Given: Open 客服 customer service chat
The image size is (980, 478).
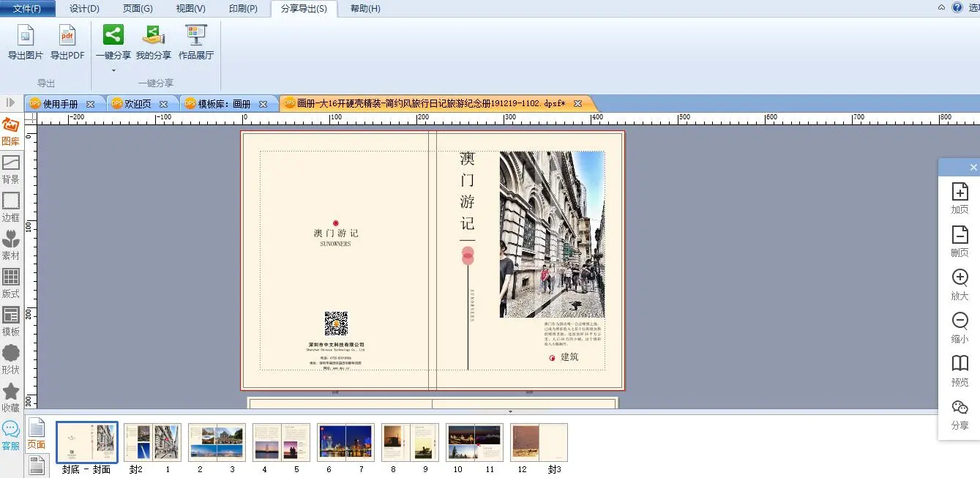Looking at the screenshot, I should 11,434.
